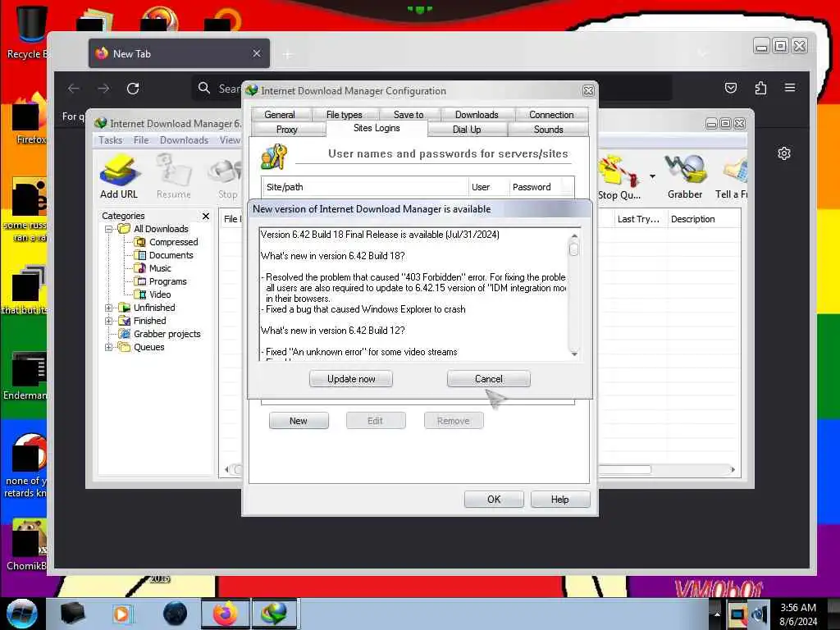This screenshot has height=630, width=840.
Task: Click the Tell a Friend toolbar icon
Action: 732,177
